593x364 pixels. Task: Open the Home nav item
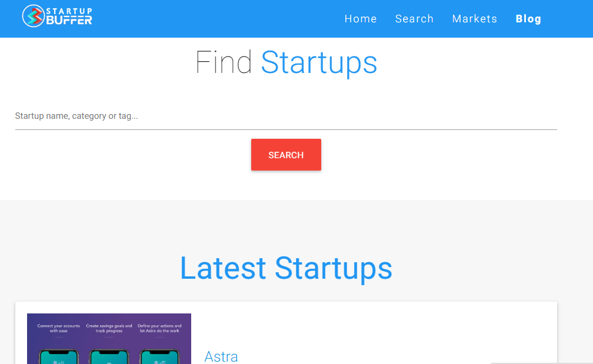click(361, 18)
